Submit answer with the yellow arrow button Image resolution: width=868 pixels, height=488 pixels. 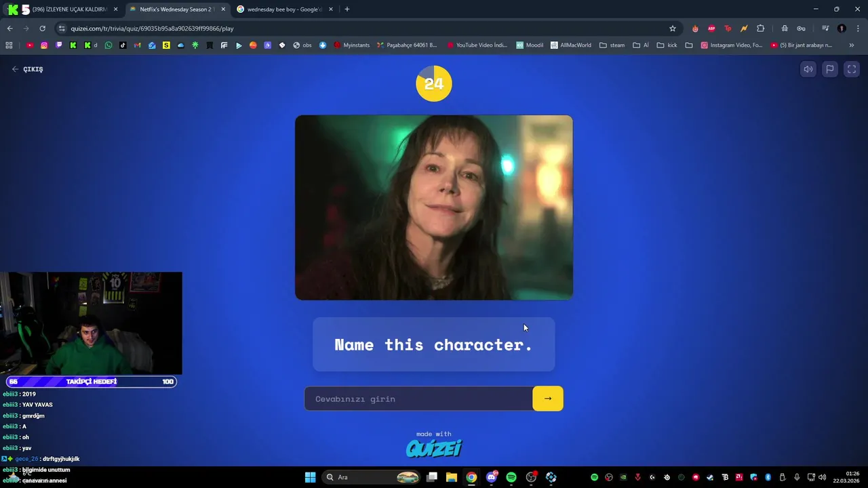(x=548, y=399)
